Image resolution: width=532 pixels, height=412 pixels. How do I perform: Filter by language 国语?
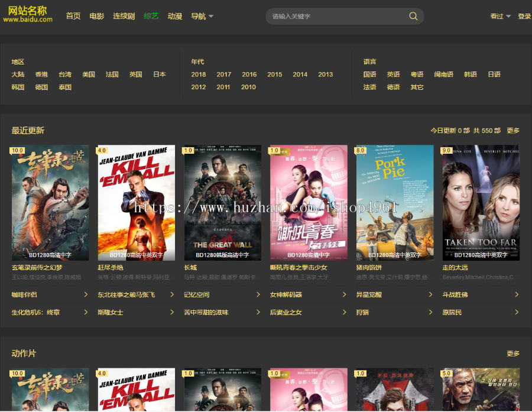pos(370,74)
